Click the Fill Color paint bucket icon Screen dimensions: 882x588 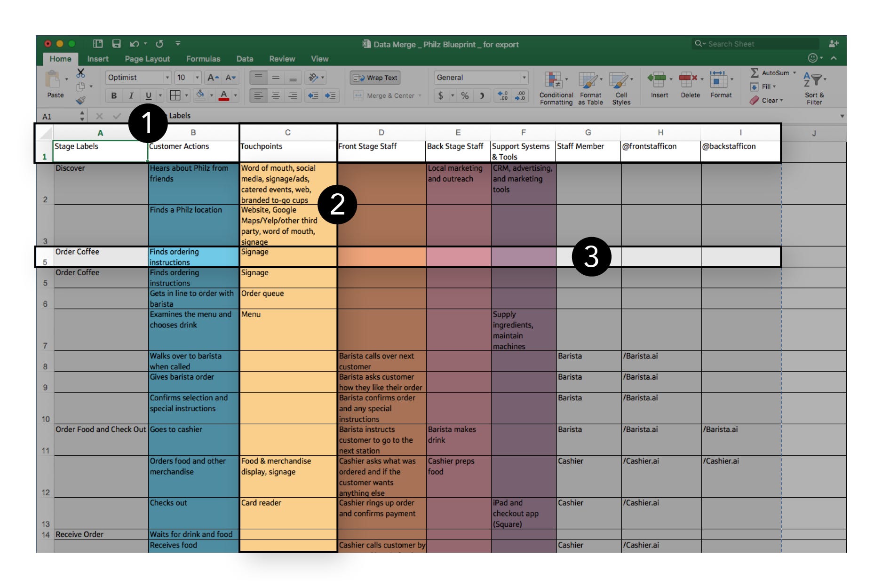(x=200, y=95)
